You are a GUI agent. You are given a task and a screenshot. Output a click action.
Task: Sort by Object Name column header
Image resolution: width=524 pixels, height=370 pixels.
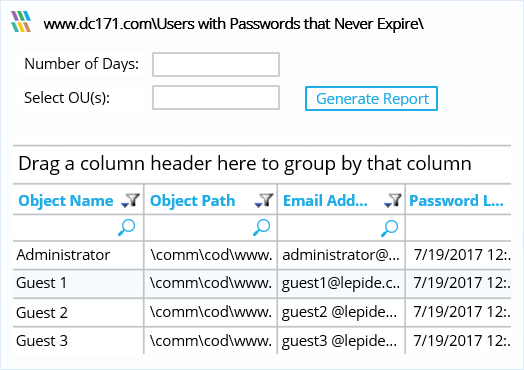pos(66,201)
